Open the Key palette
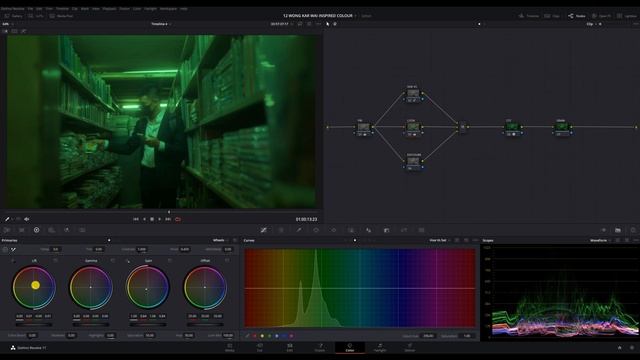The width and height of the screenshot is (640, 360). 386,230
